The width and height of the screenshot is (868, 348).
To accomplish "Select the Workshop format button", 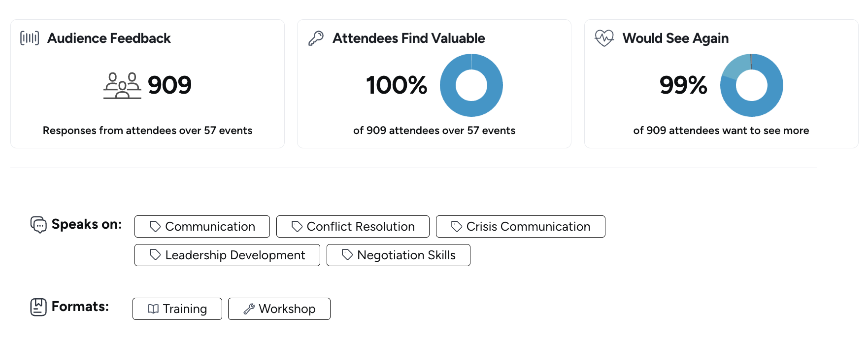I will 279,309.
